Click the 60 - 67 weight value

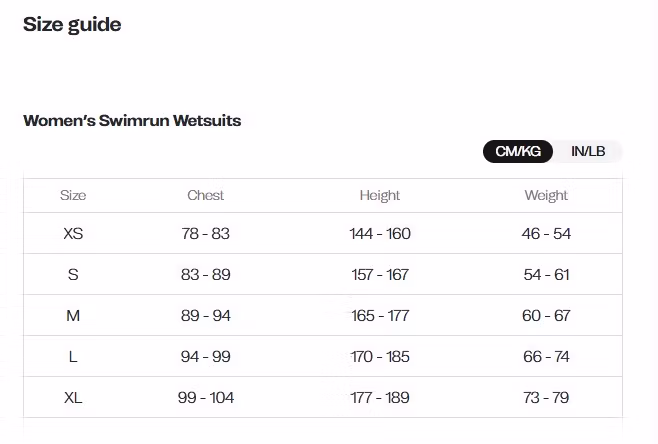point(546,316)
